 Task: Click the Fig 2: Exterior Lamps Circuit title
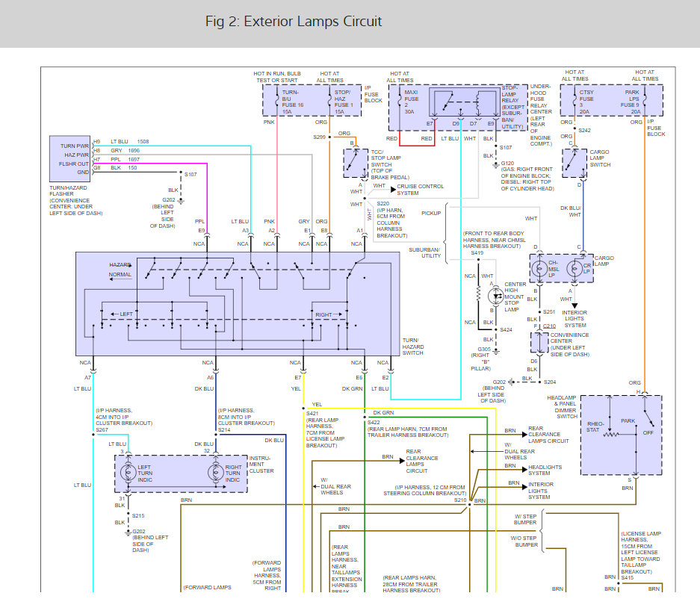click(x=294, y=22)
